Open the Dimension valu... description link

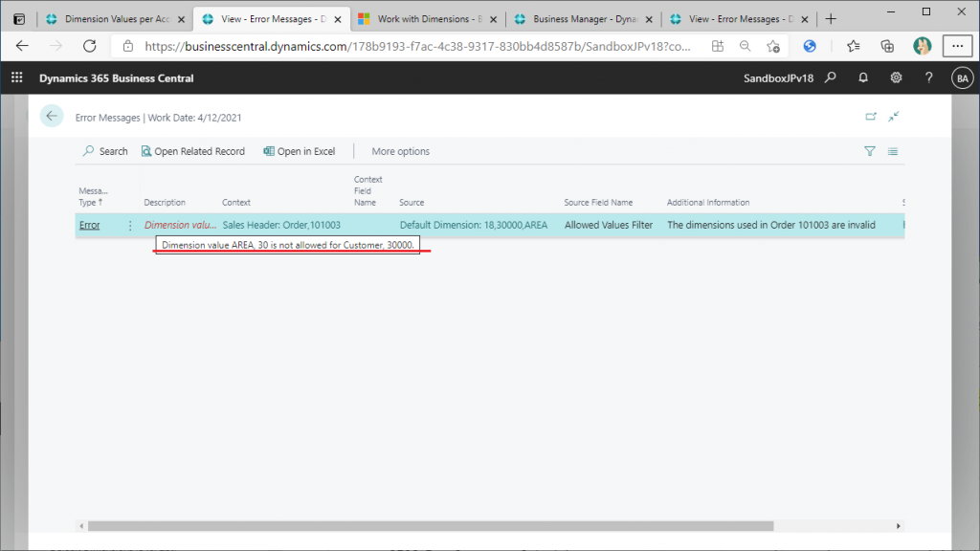pos(180,225)
